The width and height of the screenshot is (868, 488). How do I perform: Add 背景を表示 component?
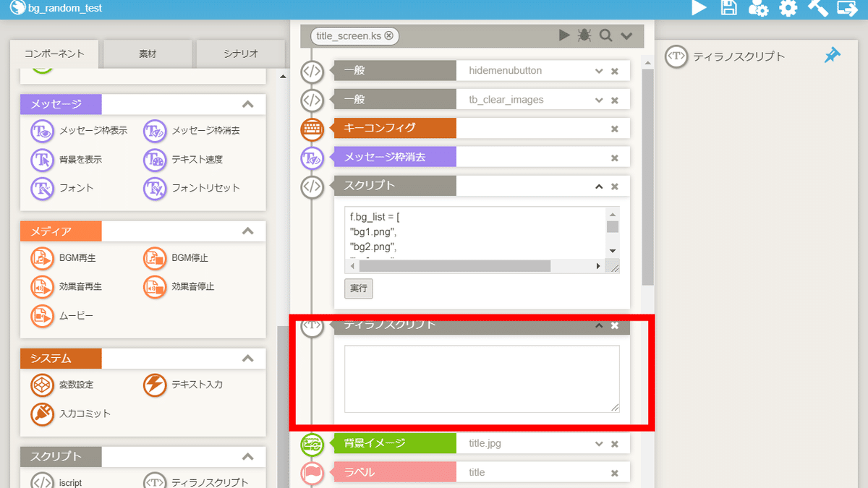pos(67,159)
